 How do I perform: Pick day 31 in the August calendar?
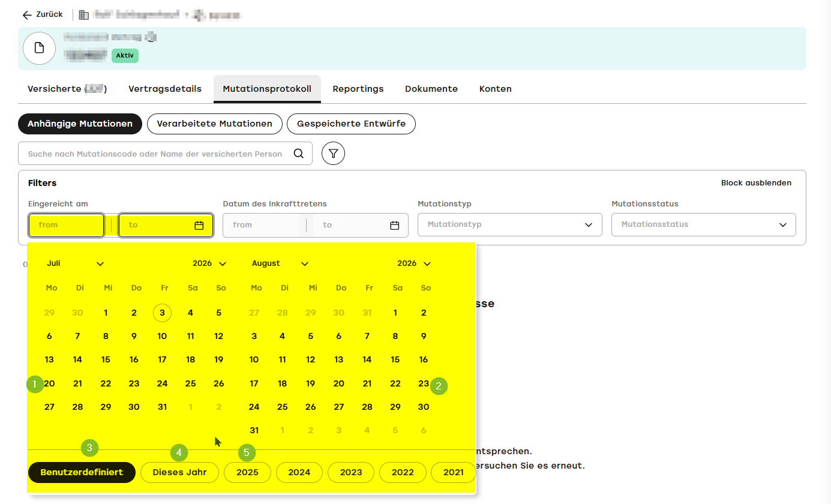[x=254, y=430]
